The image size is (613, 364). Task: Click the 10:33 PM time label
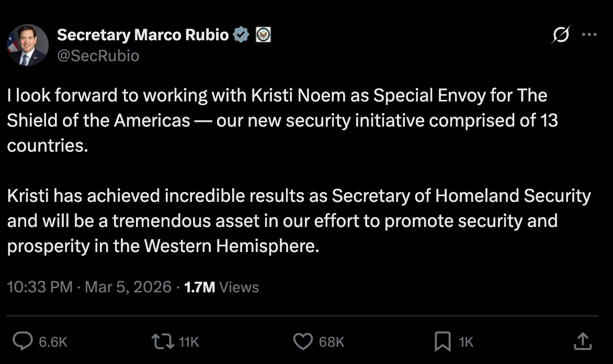pos(39,287)
